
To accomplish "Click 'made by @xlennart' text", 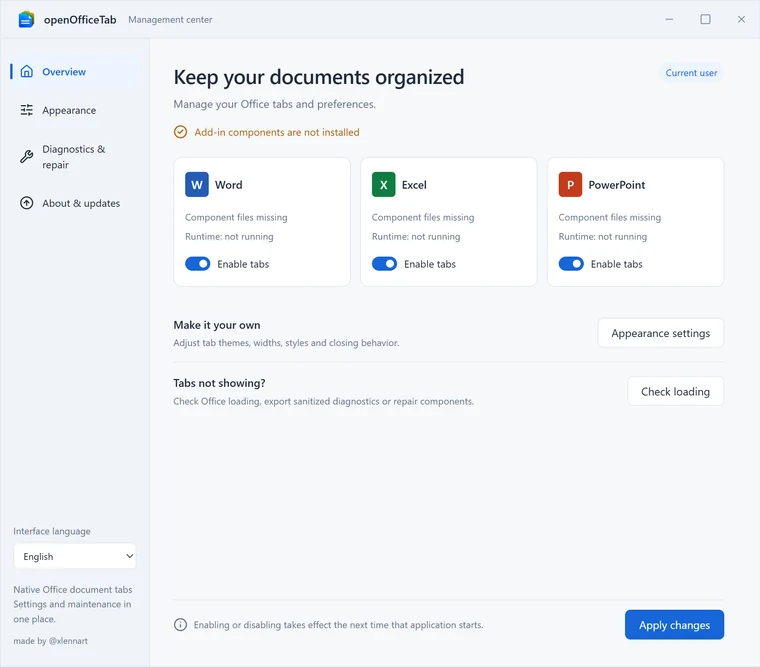I will coord(50,641).
